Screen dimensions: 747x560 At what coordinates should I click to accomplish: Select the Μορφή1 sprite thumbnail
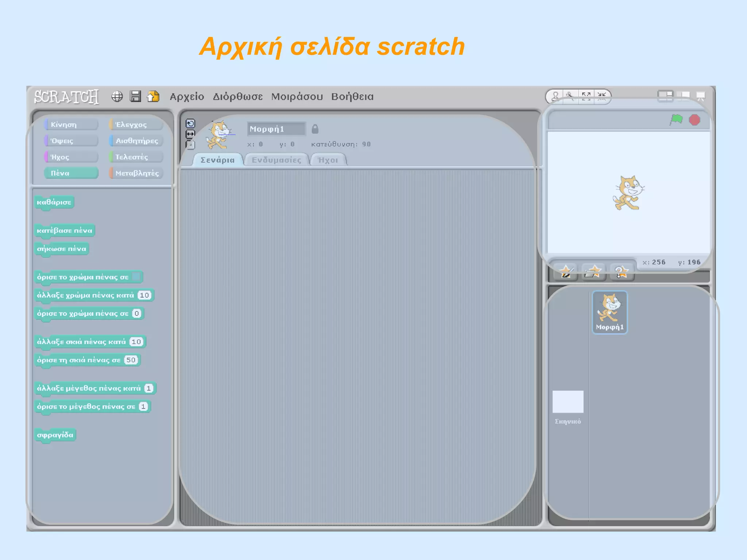point(609,312)
